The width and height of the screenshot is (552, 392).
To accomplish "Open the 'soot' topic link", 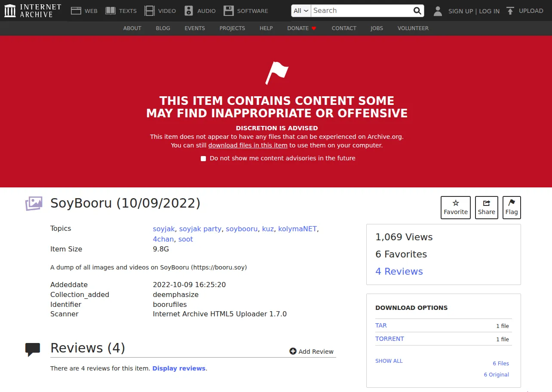I will pyautogui.click(x=186, y=239).
